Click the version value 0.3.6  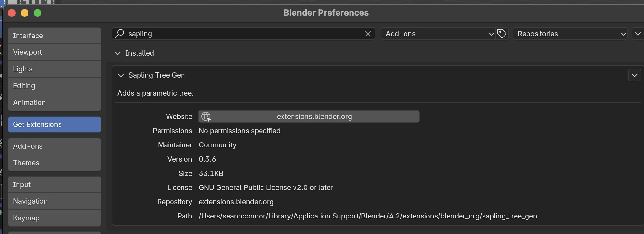[207, 159]
